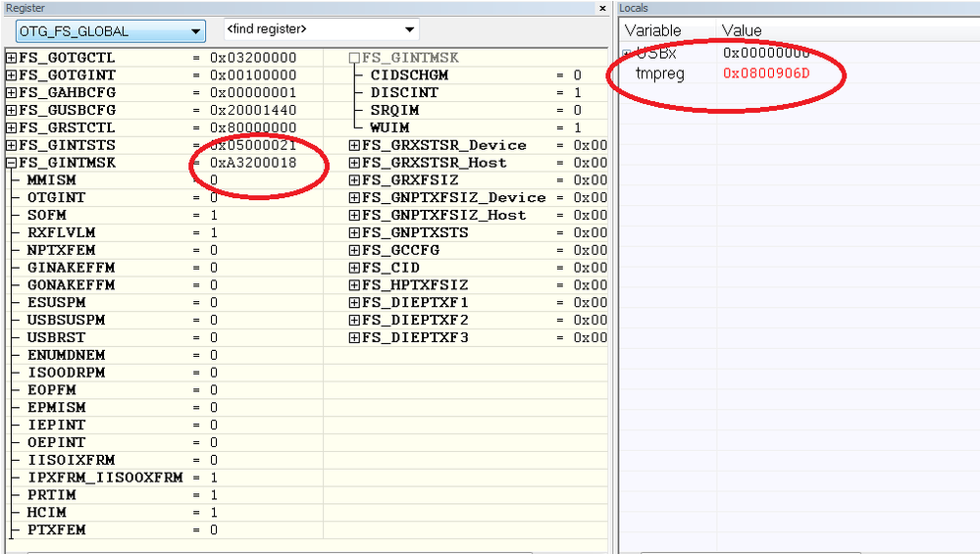This screenshot has height=554, width=980.
Task: Select the OEPINT bit field
Action: (56, 442)
